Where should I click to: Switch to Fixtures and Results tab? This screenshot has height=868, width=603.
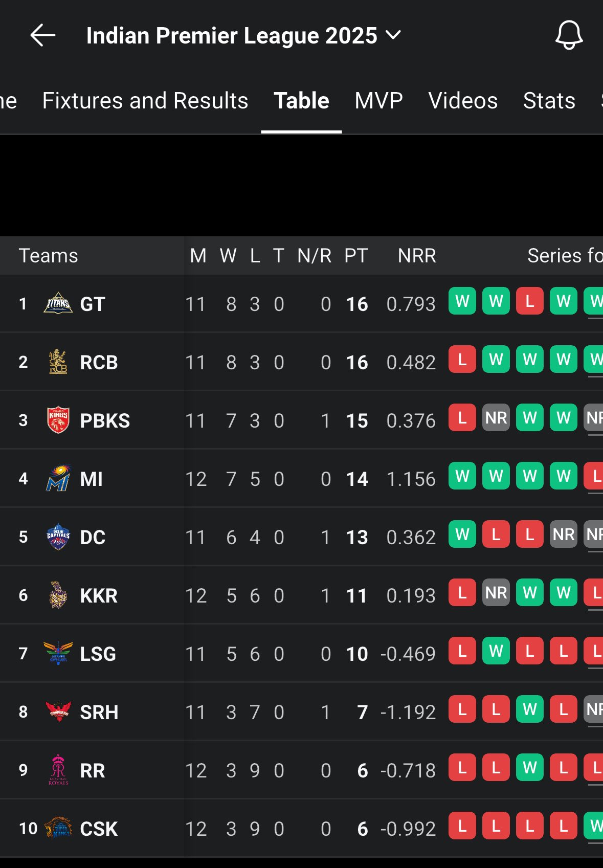point(145,101)
